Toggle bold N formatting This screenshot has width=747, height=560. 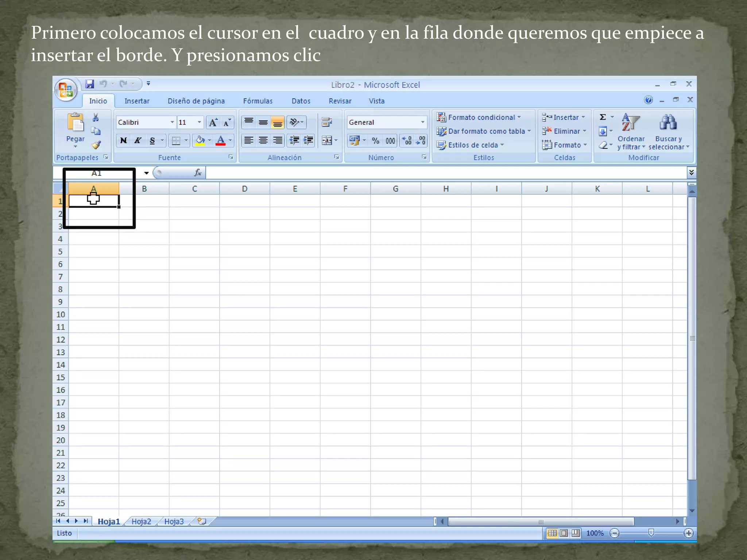pos(123,140)
